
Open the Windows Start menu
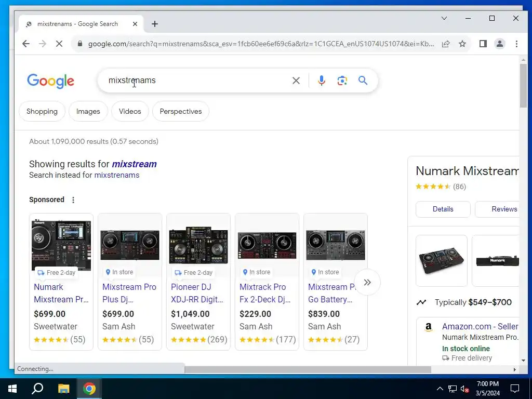[12, 389]
